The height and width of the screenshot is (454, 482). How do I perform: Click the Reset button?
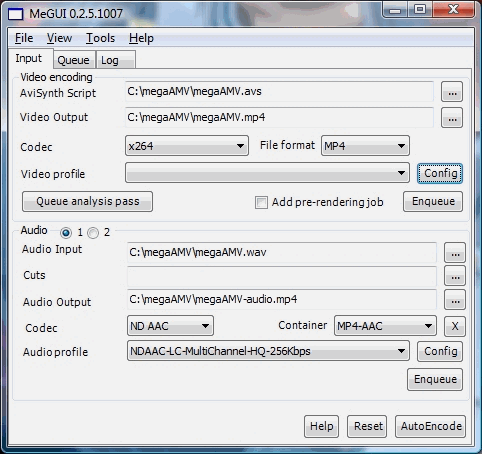click(367, 426)
